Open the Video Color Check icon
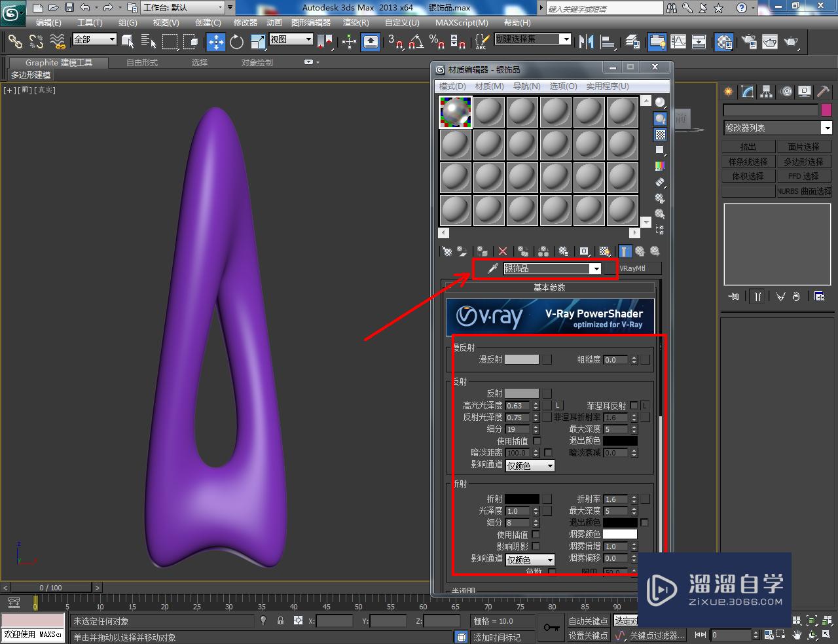Screen dimensions: 838x644 pos(660,166)
